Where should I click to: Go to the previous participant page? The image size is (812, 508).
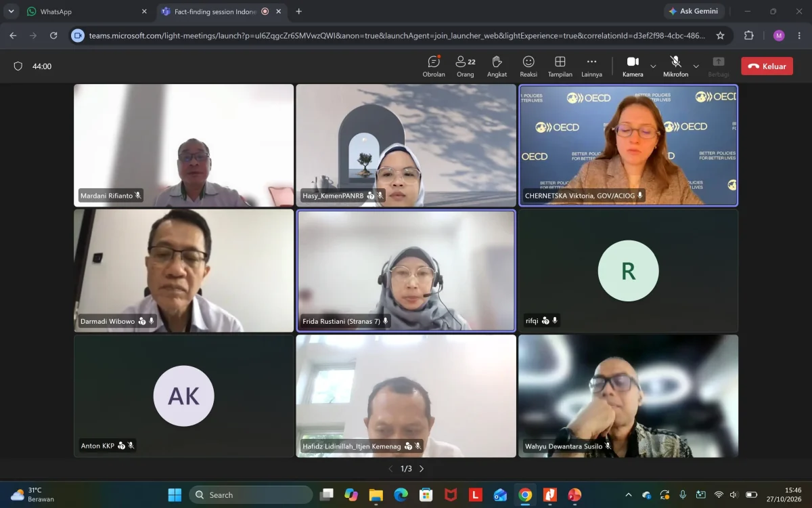[x=390, y=469]
